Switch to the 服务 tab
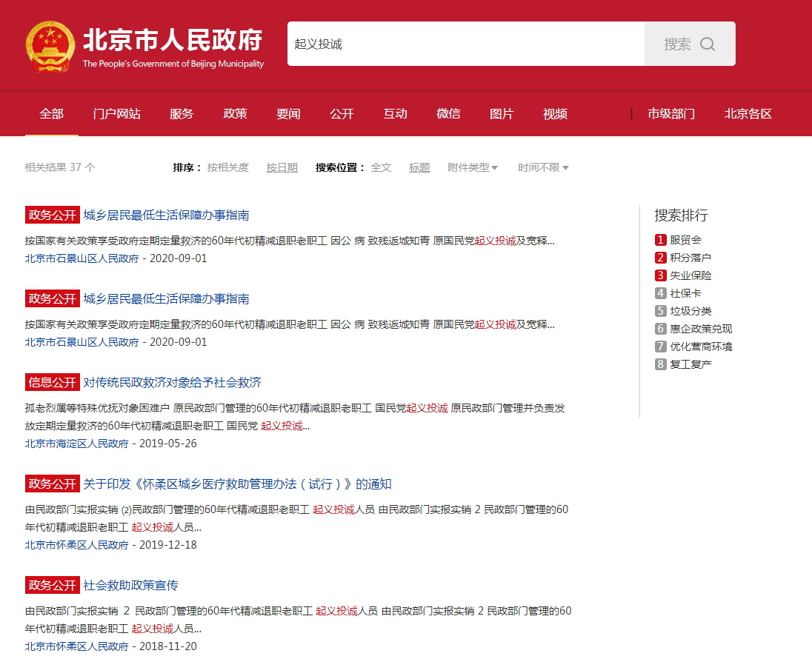 (x=182, y=114)
